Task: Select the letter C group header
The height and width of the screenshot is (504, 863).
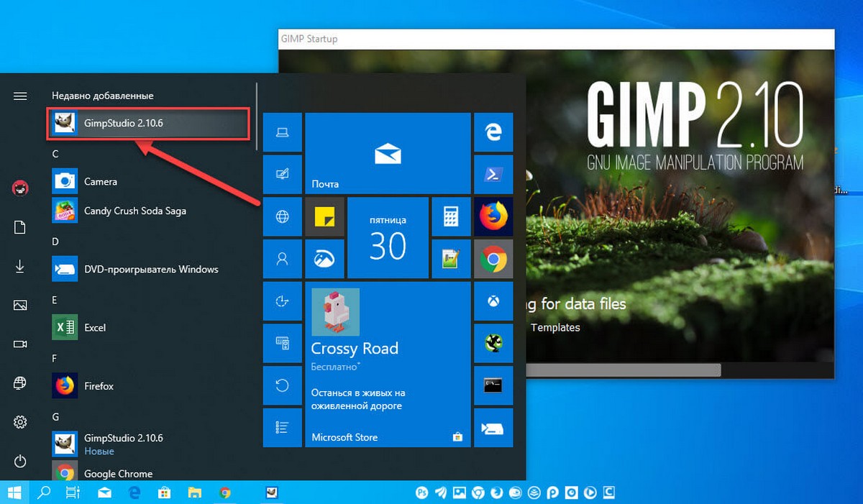Action: coord(55,154)
